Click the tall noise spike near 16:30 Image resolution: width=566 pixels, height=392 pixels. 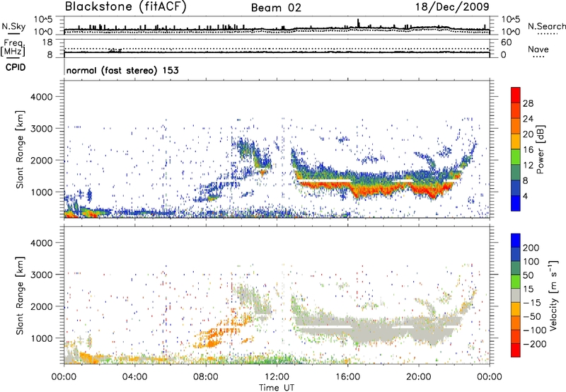click(x=359, y=23)
